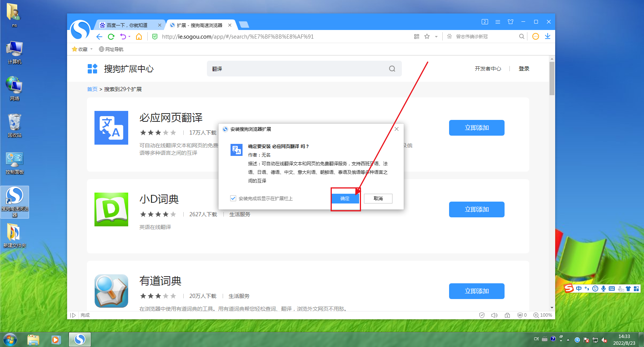This screenshot has width=644, height=347.
Task: Click the 登录 link
Action: (524, 69)
